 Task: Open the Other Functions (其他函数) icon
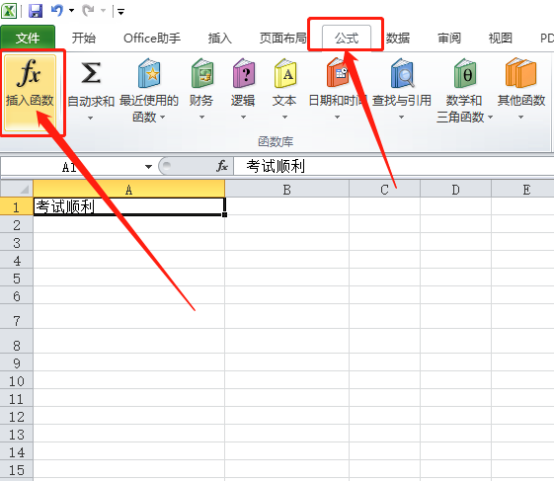pos(521,73)
